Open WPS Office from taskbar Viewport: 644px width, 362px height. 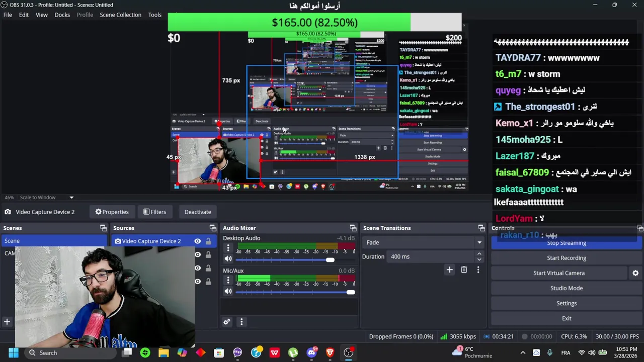click(274, 353)
